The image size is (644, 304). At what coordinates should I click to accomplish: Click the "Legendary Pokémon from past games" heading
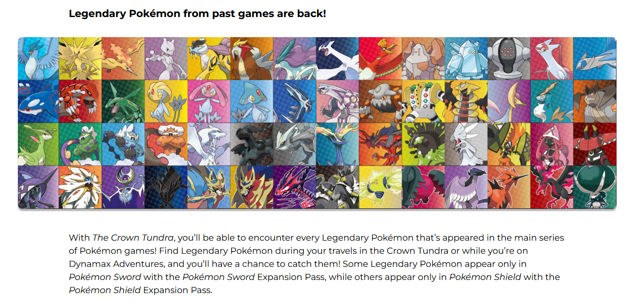pyautogui.click(x=197, y=14)
